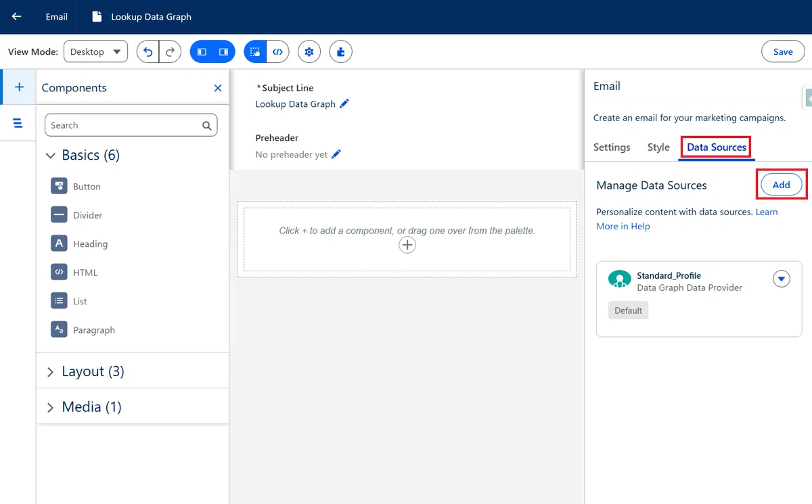This screenshot has height=504, width=812.
Task: Switch to the Settings tab
Action: pos(612,147)
